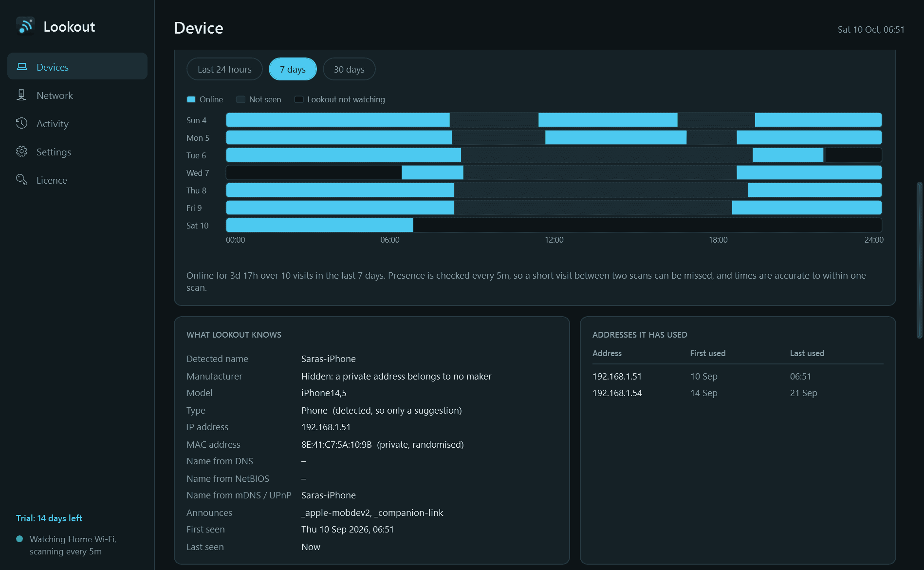Click the Sat 10 online bar
This screenshot has height=570, width=924.
click(x=319, y=225)
